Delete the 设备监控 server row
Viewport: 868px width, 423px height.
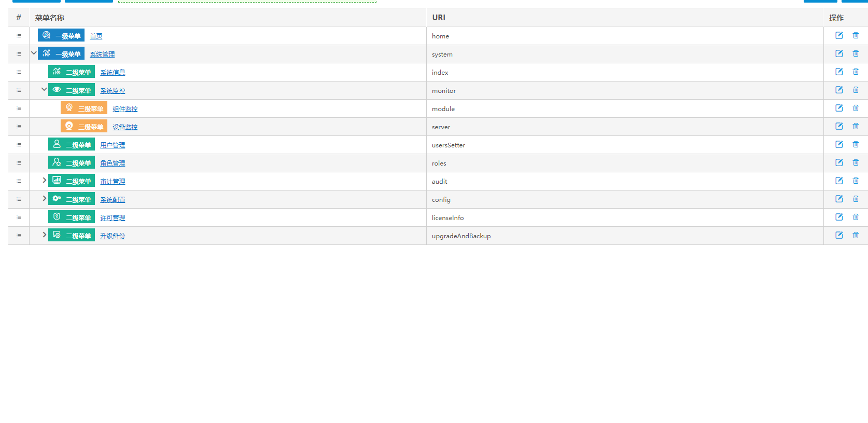click(856, 126)
